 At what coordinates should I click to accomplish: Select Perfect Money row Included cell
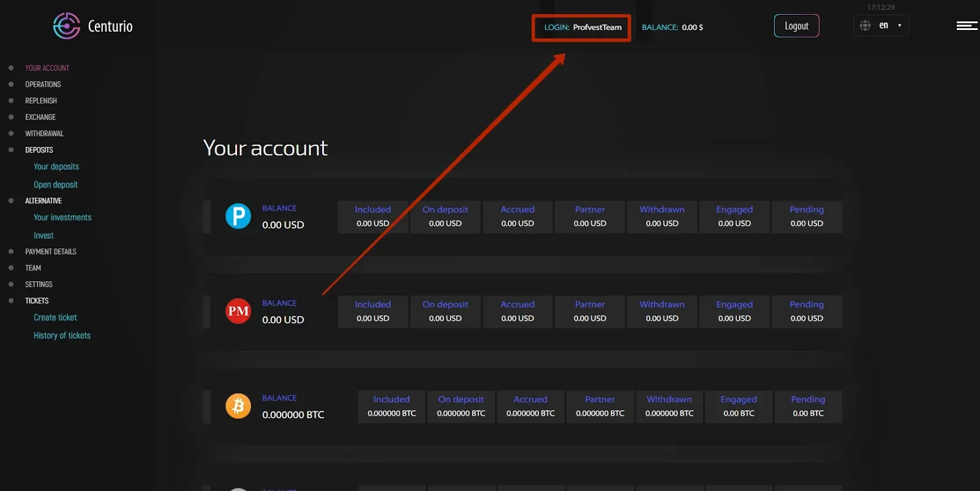373,312
